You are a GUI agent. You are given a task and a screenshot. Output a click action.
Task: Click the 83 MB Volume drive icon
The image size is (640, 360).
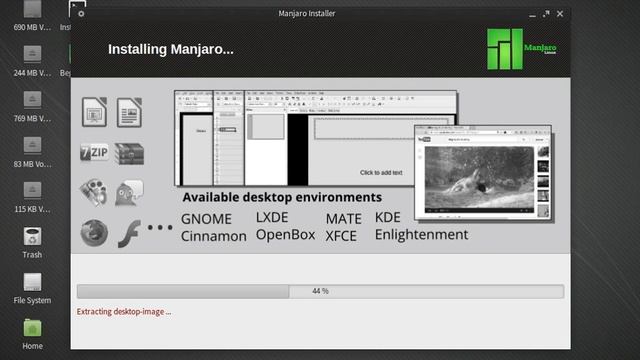tap(32, 145)
